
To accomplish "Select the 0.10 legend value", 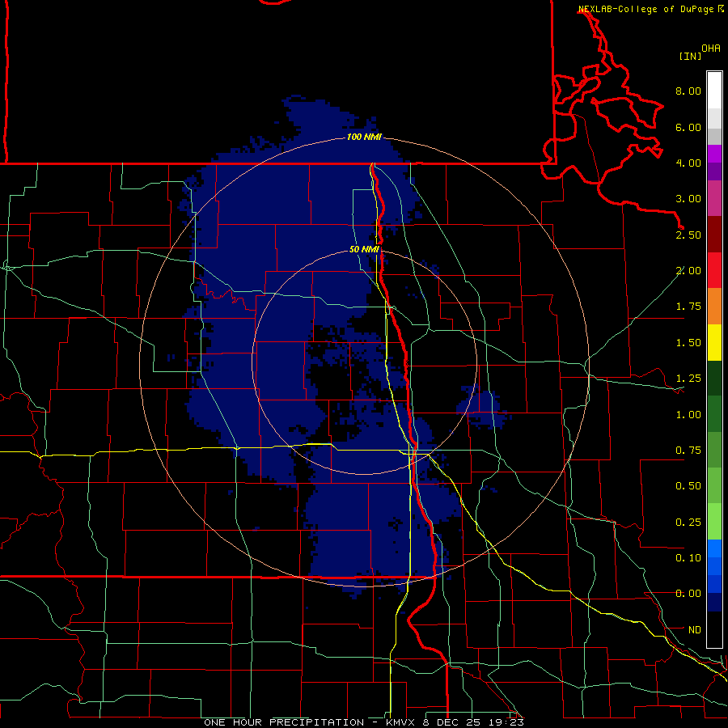I will (x=688, y=558).
